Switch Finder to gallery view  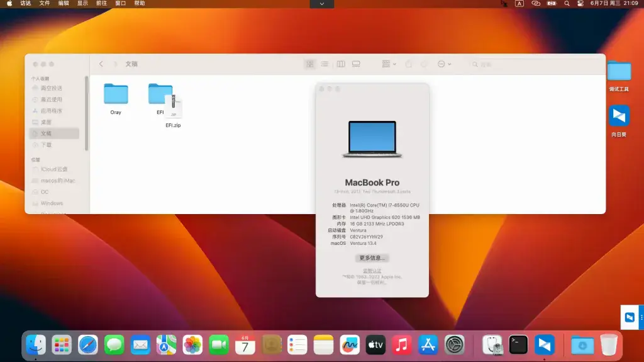point(356,64)
